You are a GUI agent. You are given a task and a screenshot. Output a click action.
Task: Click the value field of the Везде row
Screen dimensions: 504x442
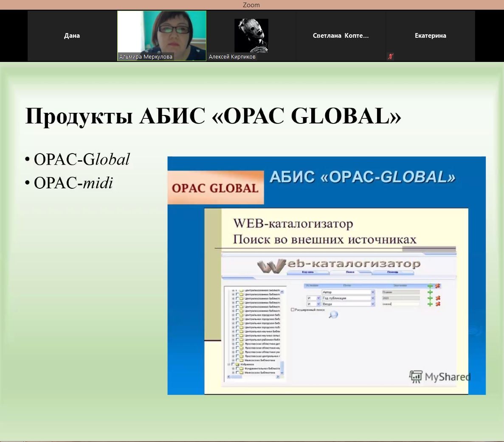pyautogui.click(x=401, y=304)
